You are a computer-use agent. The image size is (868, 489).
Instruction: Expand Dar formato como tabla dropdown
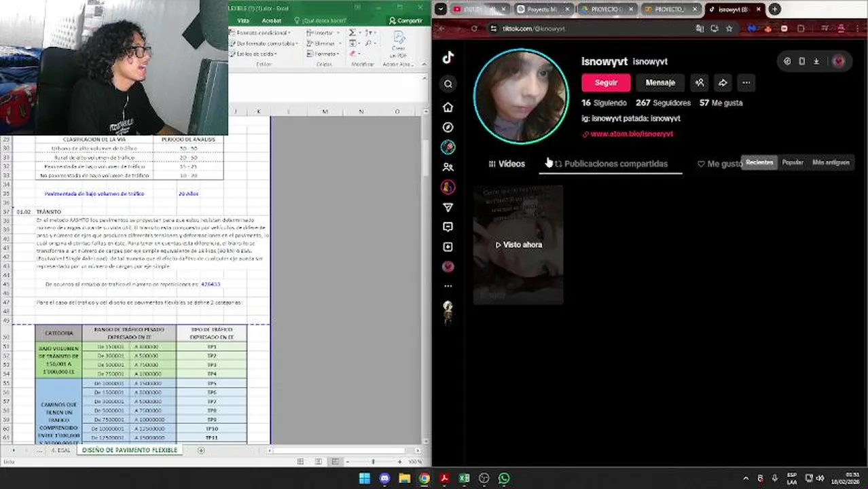pyautogui.click(x=264, y=43)
